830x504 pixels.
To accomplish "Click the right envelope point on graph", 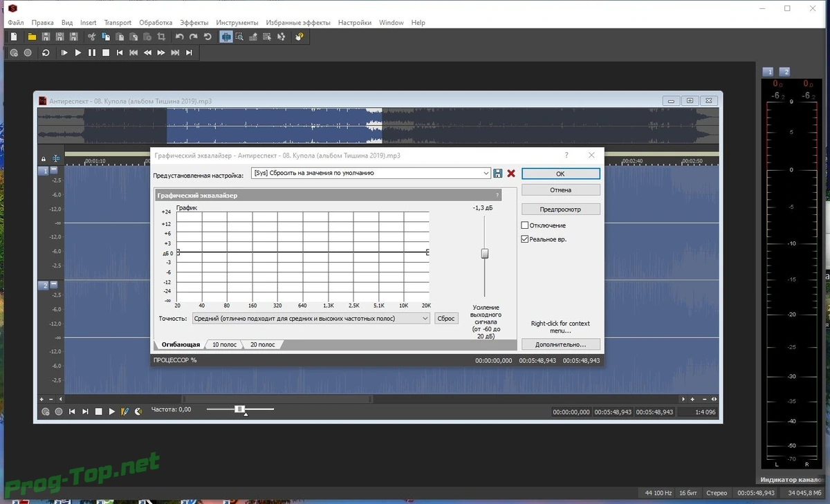I will pos(428,252).
